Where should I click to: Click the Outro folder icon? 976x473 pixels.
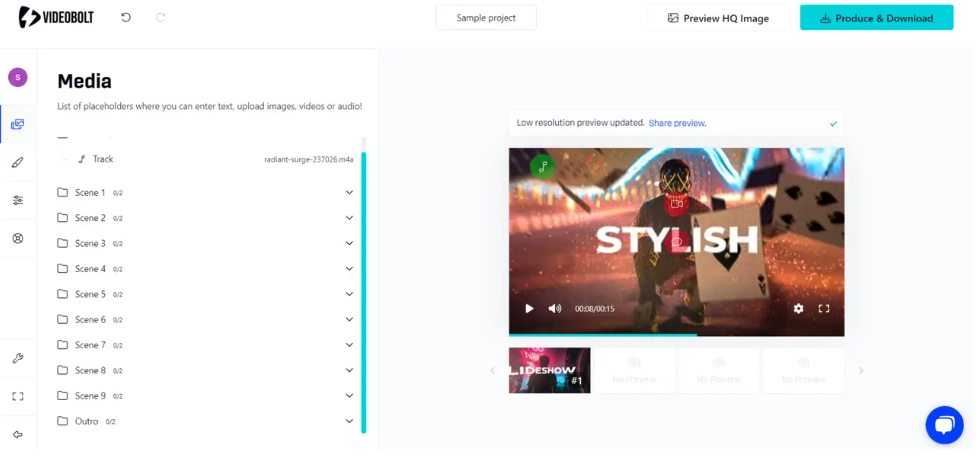click(x=62, y=421)
